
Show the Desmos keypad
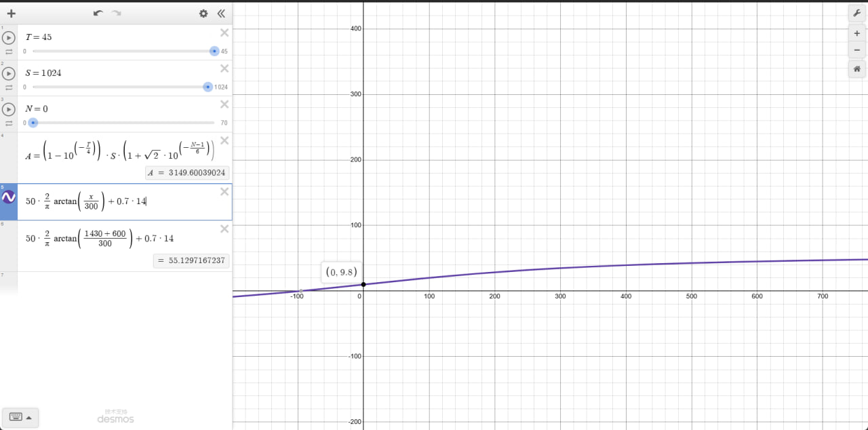(16, 417)
